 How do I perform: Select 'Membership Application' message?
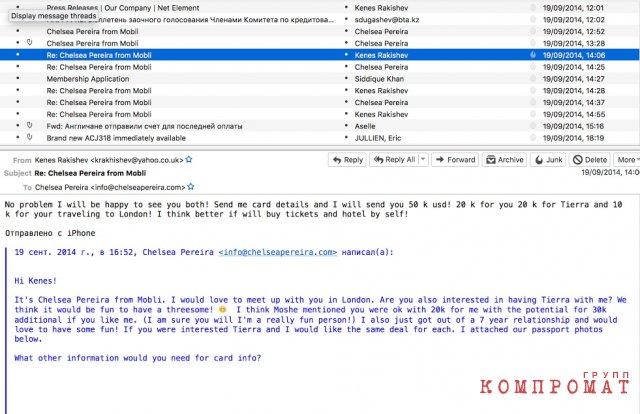coord(88,79)
